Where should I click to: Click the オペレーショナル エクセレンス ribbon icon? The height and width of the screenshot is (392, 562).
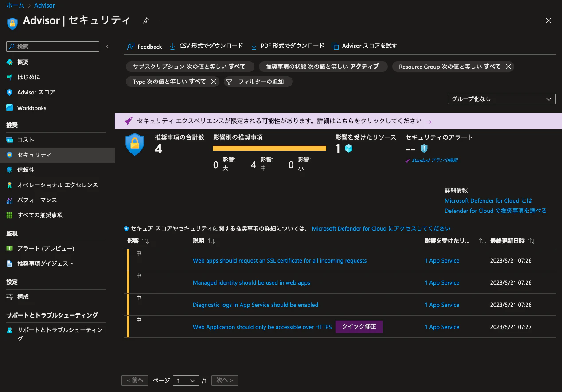coord(10,185)
